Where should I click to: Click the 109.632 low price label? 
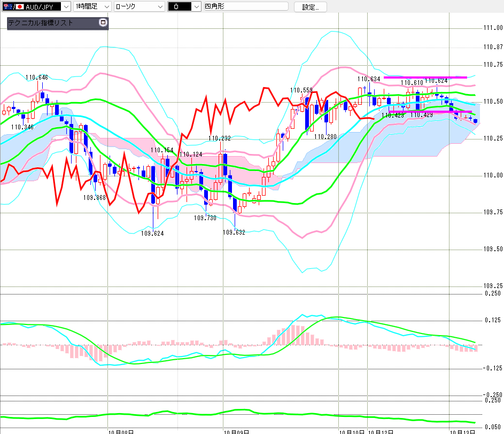coord(234,232)
